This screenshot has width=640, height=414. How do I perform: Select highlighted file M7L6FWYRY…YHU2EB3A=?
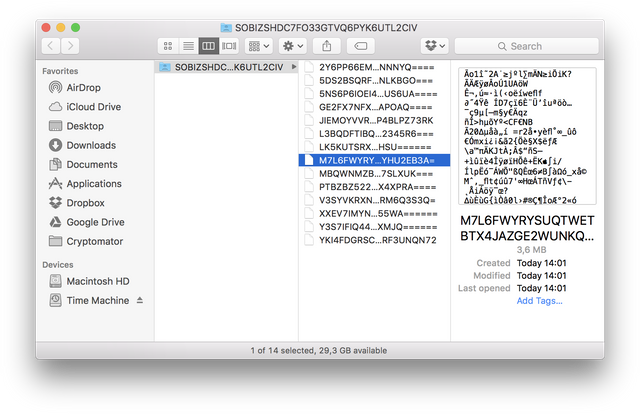374,160
